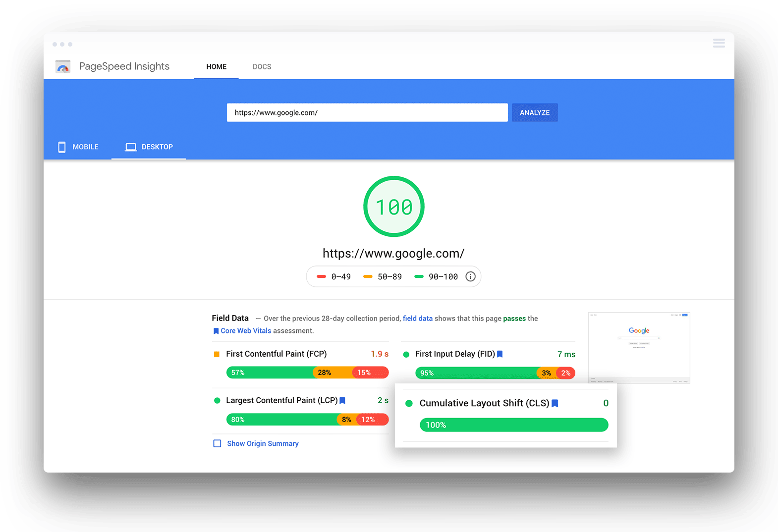Click the orange square FCP status icon
This screenshot has width=778, height=532.
coord(217,354)
